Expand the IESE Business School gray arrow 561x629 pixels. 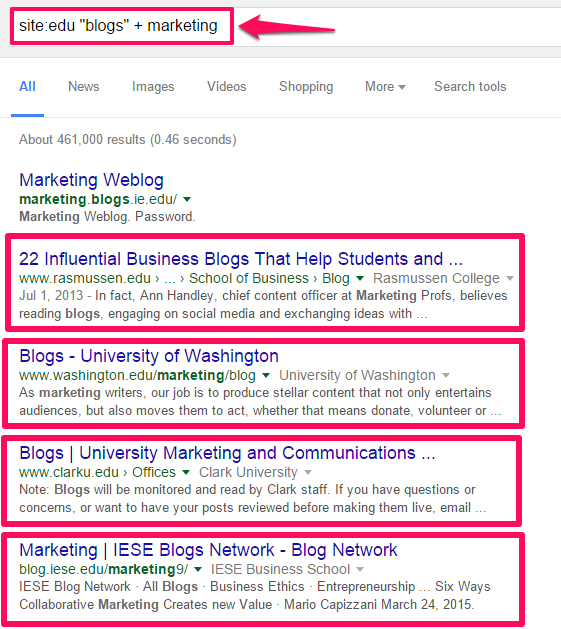point(360,569)
